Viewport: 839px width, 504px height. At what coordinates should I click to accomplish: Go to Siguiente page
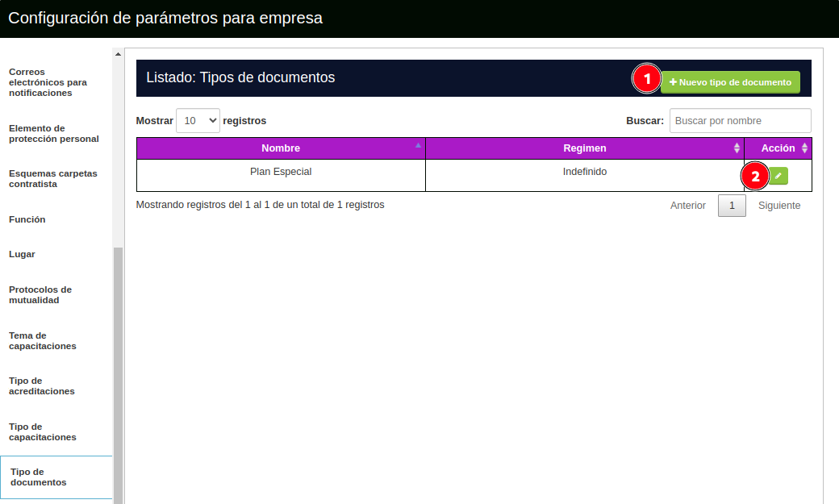[x=779, y=206]
